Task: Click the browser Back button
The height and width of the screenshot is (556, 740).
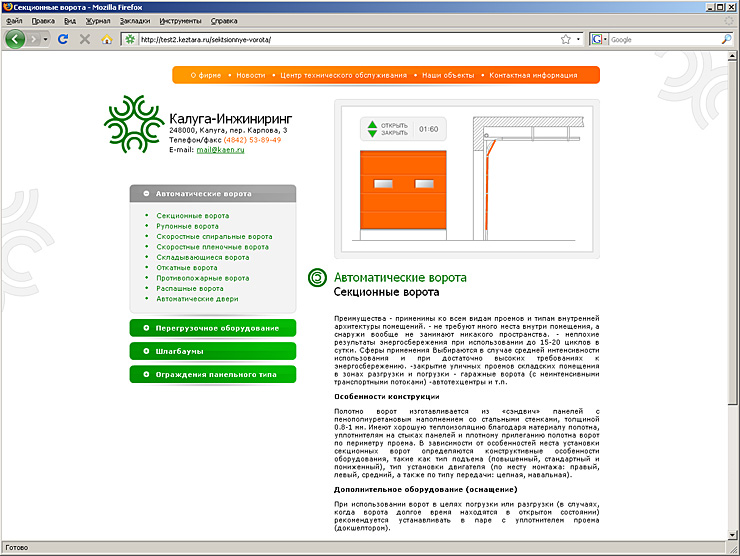Action: (x=16, y=39)
